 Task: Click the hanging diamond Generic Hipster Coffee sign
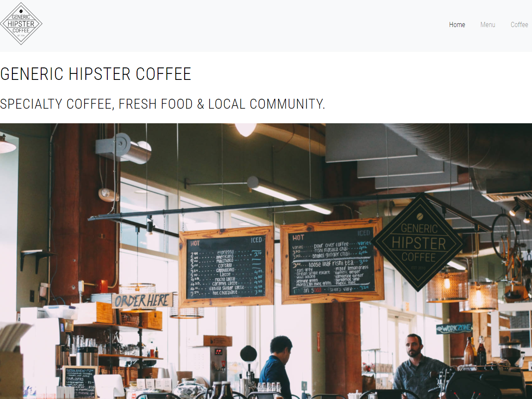[x=419, y=243]
